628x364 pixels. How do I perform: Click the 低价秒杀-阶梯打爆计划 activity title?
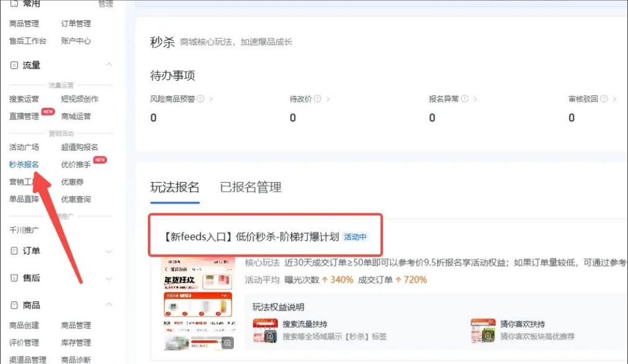click(251, 237)
